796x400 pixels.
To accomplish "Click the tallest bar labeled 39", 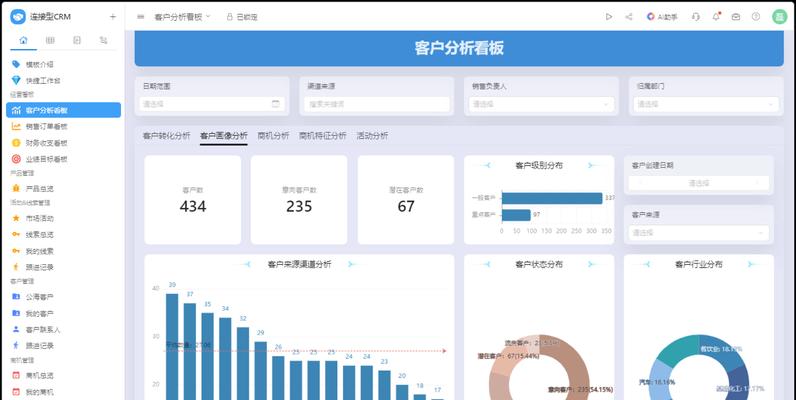I will tap(172, 347).
